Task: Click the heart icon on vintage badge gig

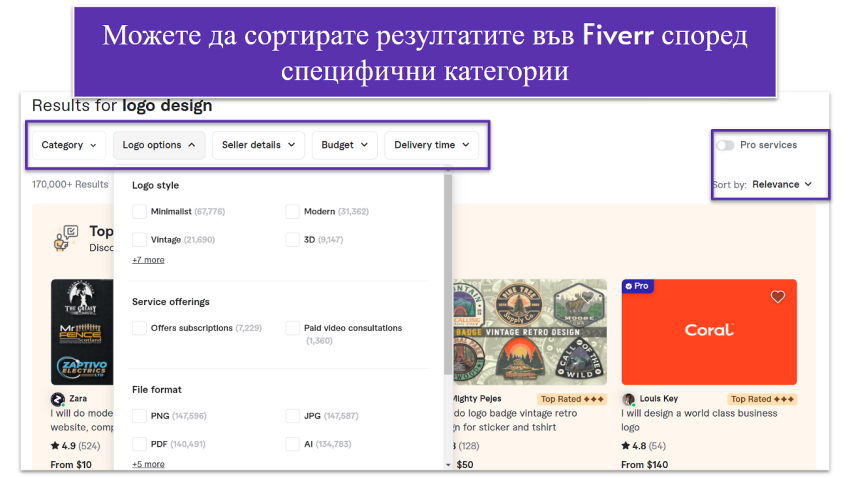Action: [588, 297]
